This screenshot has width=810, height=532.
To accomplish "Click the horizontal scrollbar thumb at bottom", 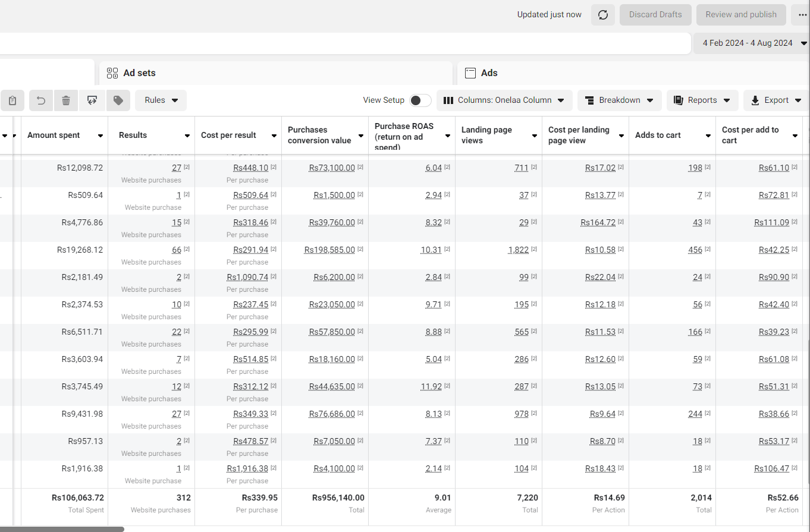I will 62,529.
